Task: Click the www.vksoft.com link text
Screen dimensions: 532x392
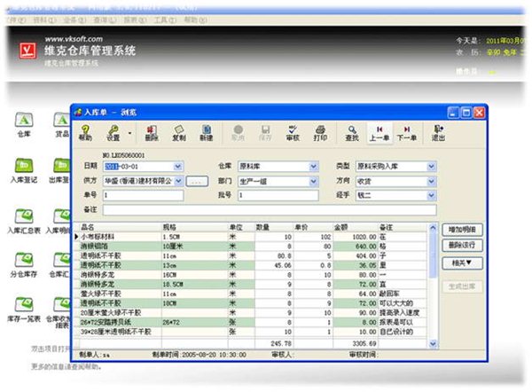Action: pos(74,39)
